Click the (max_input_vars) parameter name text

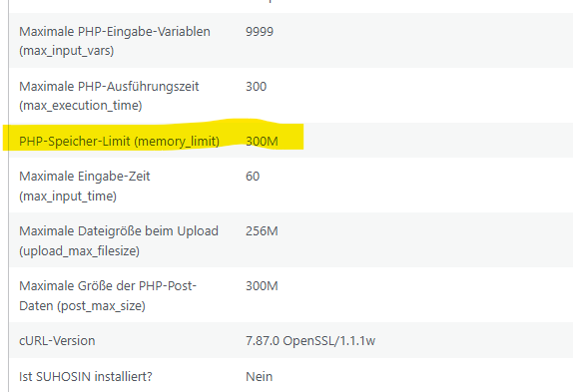coord(67,50)
